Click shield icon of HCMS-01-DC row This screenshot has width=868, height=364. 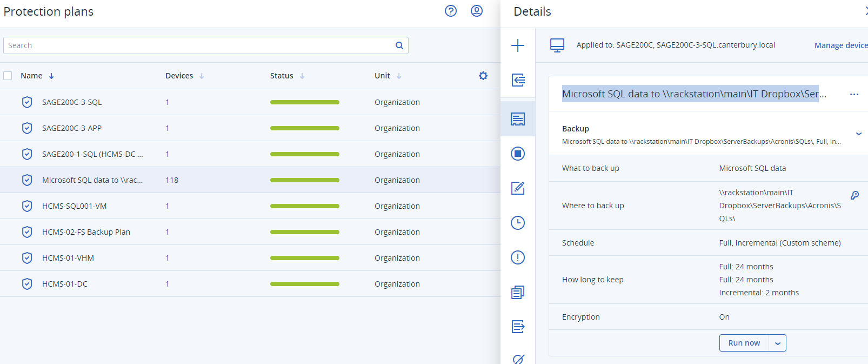27,284
